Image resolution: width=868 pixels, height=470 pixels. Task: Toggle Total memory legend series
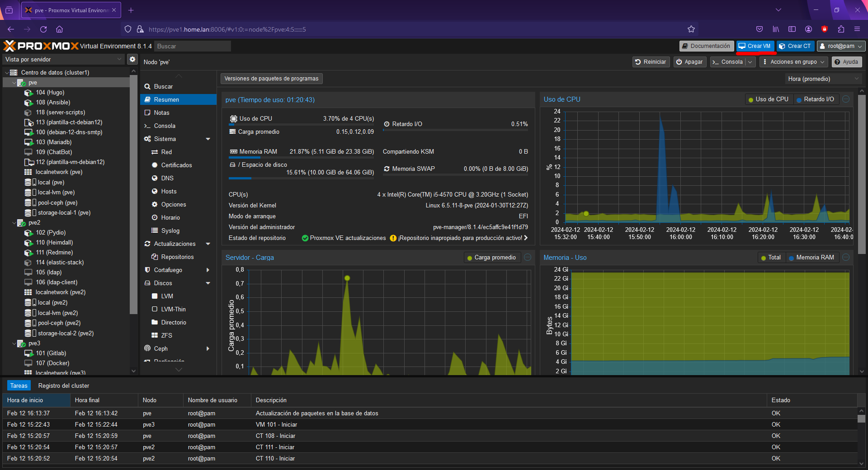[771, 258]
